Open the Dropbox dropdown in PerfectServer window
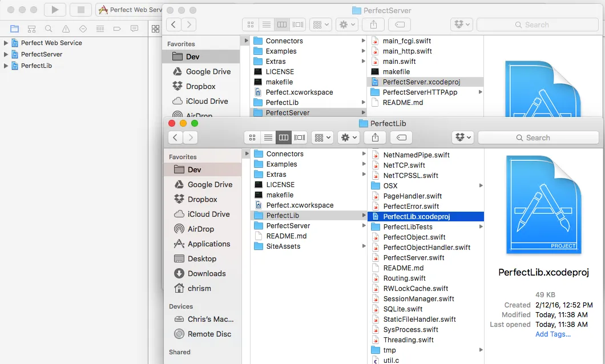605x364 pixels. [462, 25]
